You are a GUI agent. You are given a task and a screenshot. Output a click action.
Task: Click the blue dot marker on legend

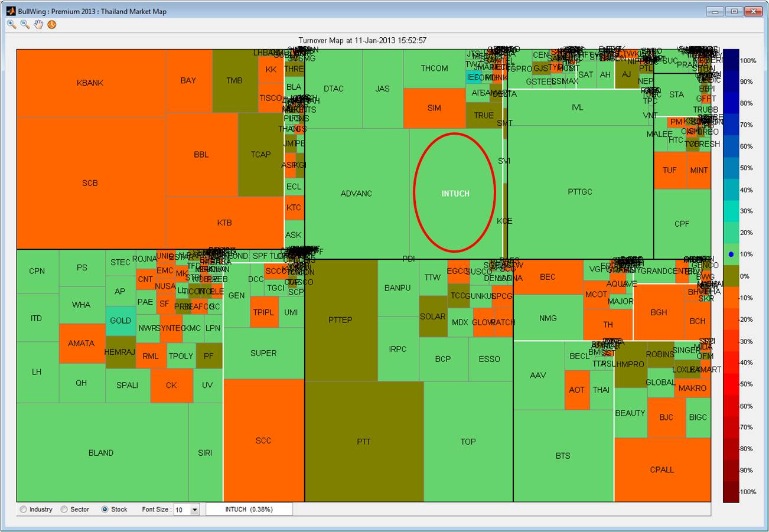[731, 254]
